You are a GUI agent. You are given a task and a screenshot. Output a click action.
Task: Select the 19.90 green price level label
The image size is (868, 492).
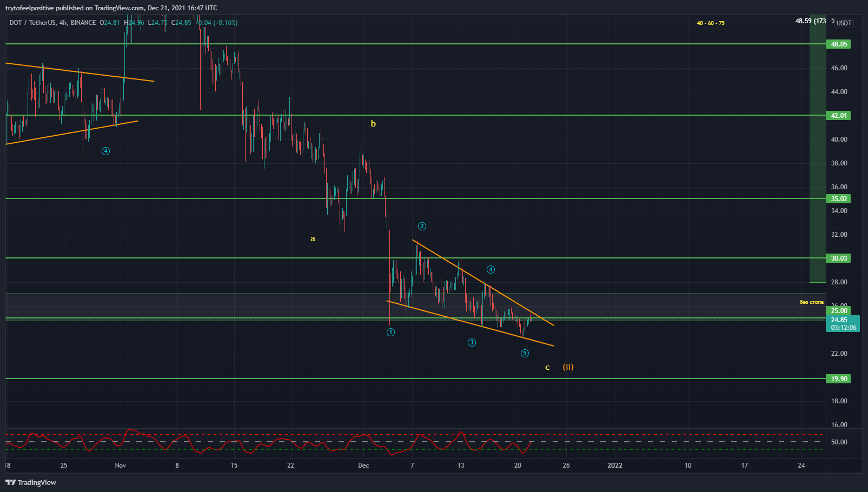tap(838, 379)
